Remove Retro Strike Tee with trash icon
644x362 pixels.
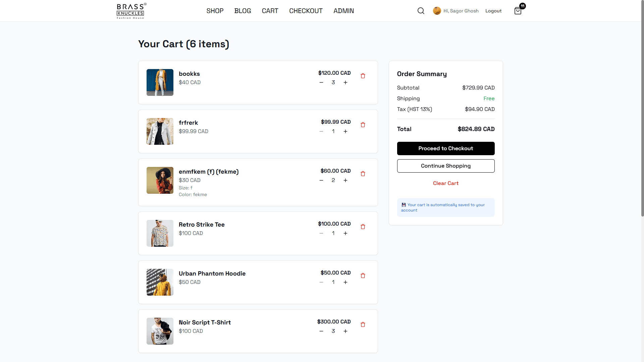pos(363,227)
